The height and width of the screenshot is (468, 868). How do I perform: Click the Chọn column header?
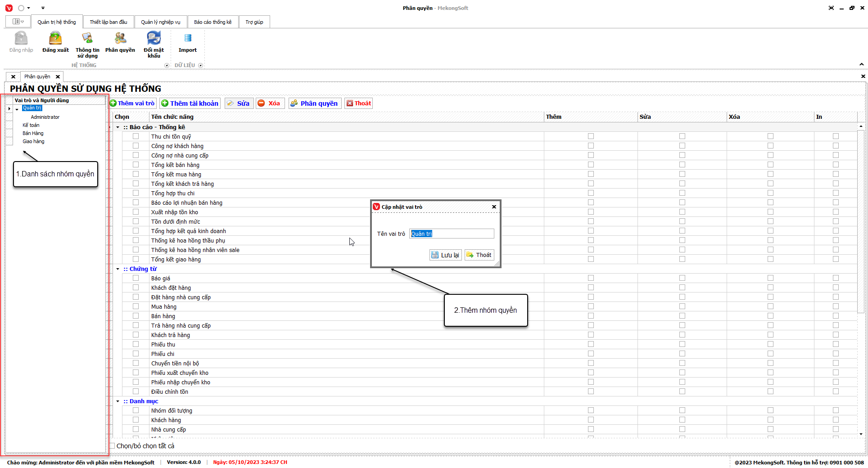point(131,117)
